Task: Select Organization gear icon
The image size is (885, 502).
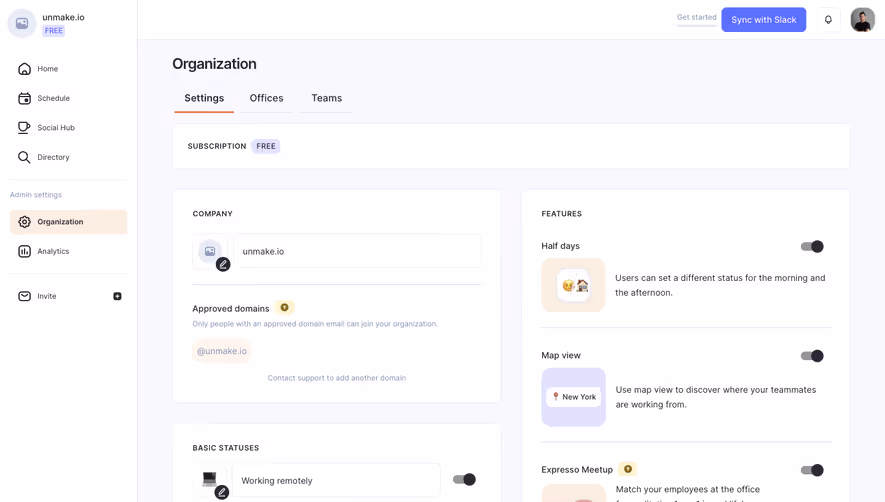Action: 24,222
